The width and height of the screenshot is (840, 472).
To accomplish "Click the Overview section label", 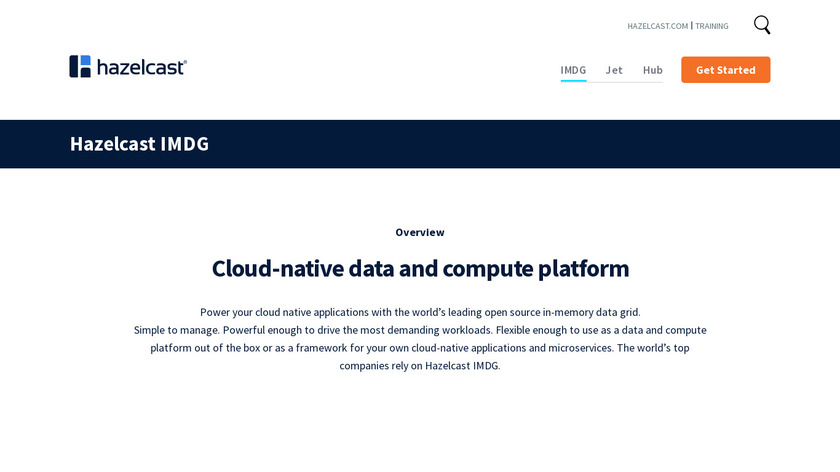I will pos(420,232).
